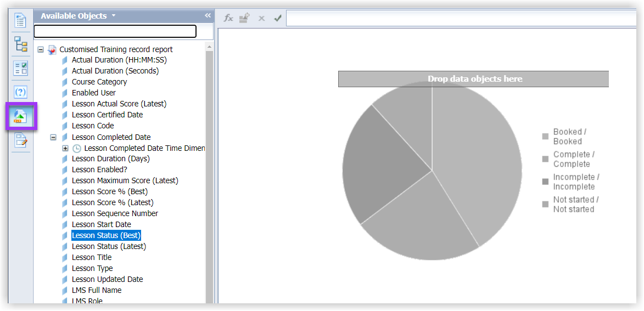644x311 pixels.
Task: Select the Course Category object
Action: [x=99, y=82]
